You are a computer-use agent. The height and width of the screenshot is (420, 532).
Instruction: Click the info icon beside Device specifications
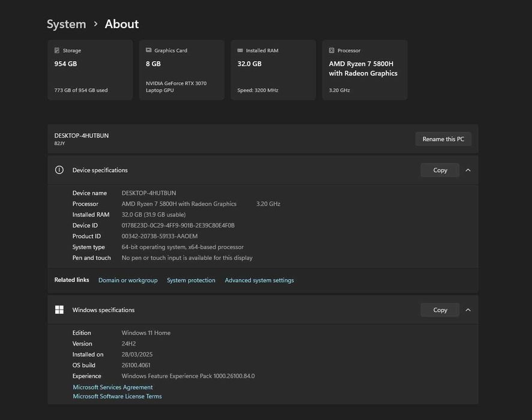coord(59,170)
